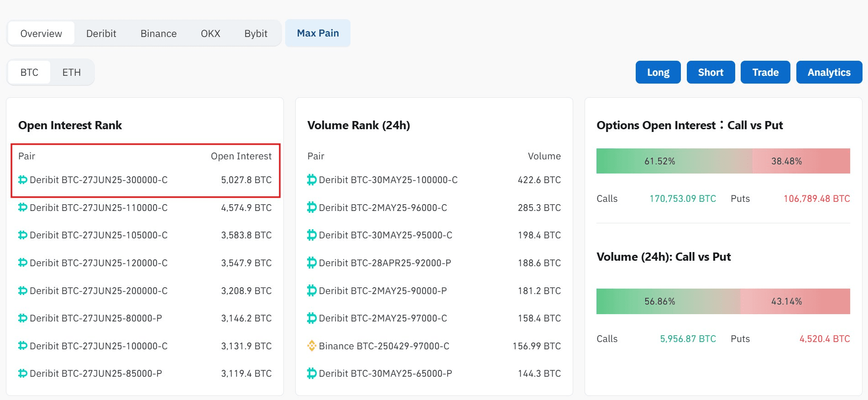Select the BTC asset toggle
The image size is (868, 400).
(29, 73)
